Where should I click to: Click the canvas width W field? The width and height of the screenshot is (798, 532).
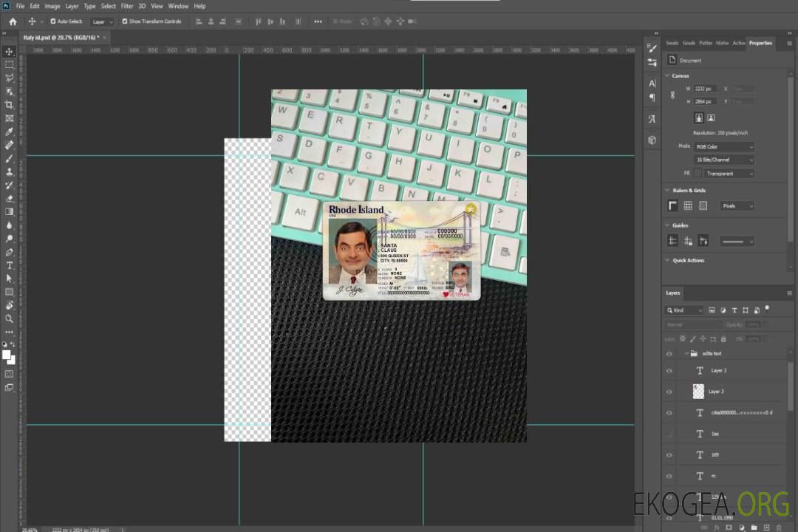click(x=705, y=89)
